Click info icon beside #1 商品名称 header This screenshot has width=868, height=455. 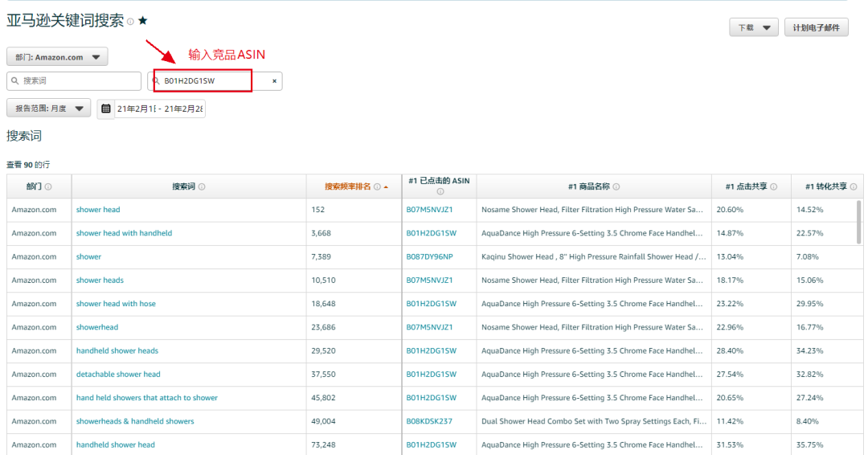tap(616, 187)
